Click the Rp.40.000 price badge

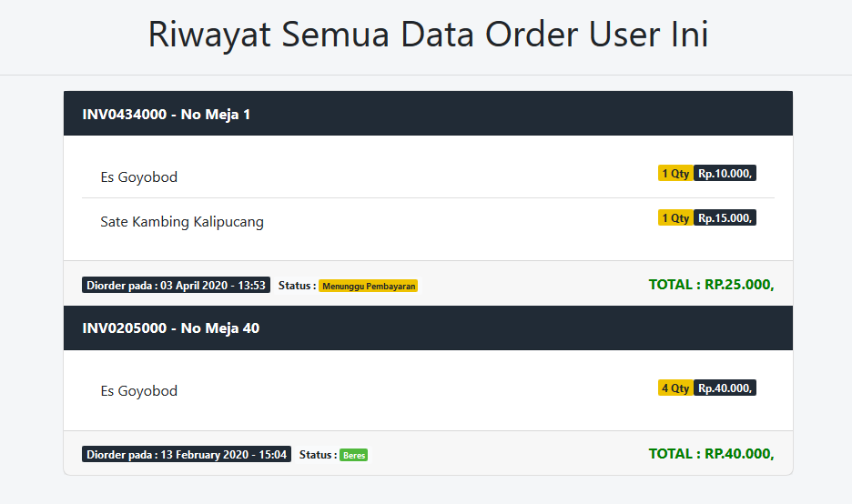point(725,388)
